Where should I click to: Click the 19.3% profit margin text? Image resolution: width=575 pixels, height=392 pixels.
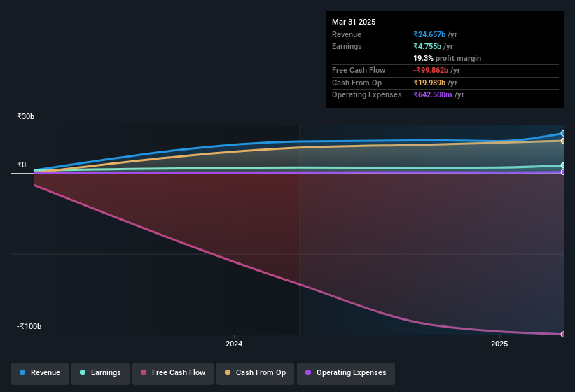[447, 58]
